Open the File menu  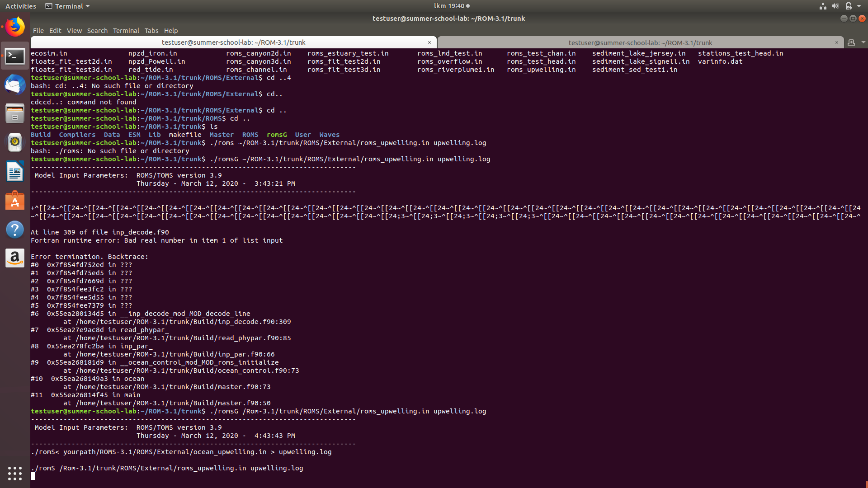(38, 31)
